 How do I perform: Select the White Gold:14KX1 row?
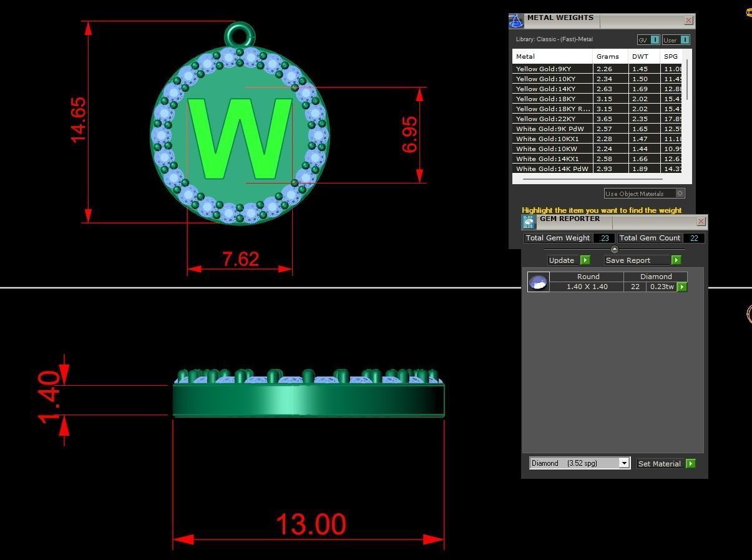[x=597, y=159]
